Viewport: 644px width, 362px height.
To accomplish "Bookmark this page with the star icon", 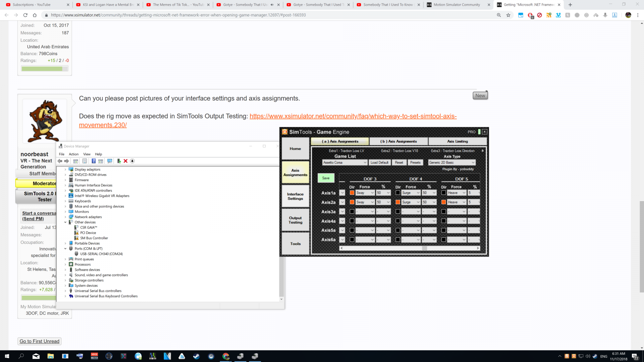I will coord(508,15).
